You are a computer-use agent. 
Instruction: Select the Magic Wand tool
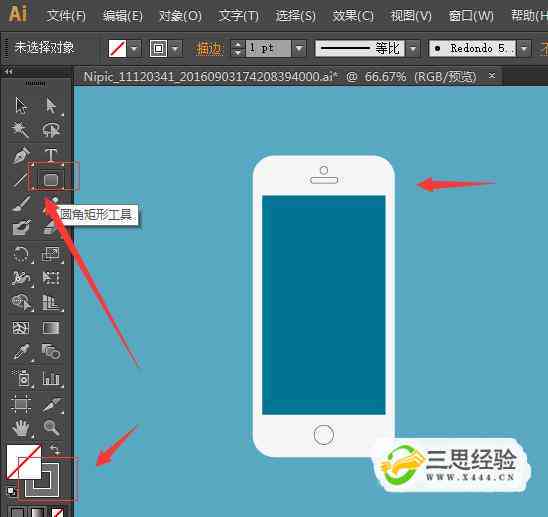[21, 129]
